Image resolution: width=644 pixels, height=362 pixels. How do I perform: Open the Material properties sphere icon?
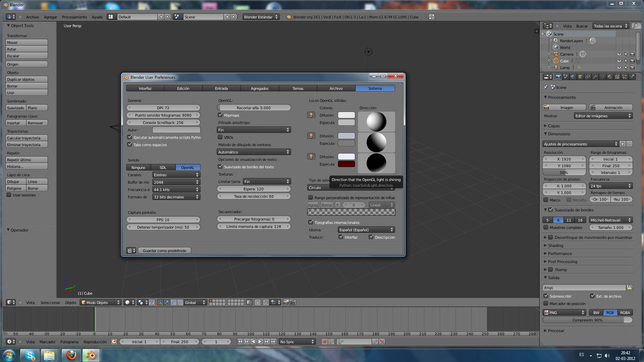pos(610,77)
